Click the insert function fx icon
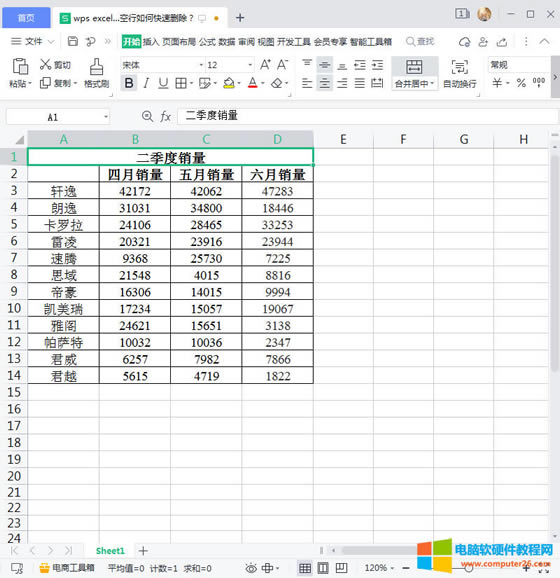 pos(165,116)
